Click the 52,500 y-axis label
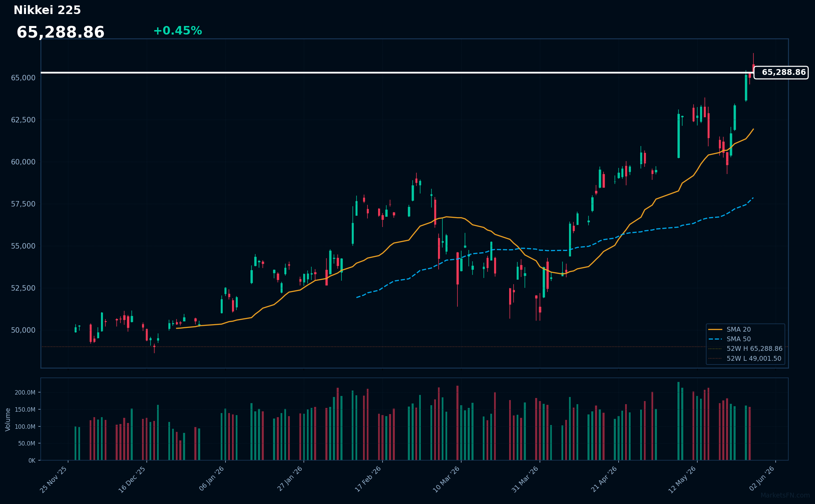Viewport: 815px width, 504px height. tap(23, 288)
